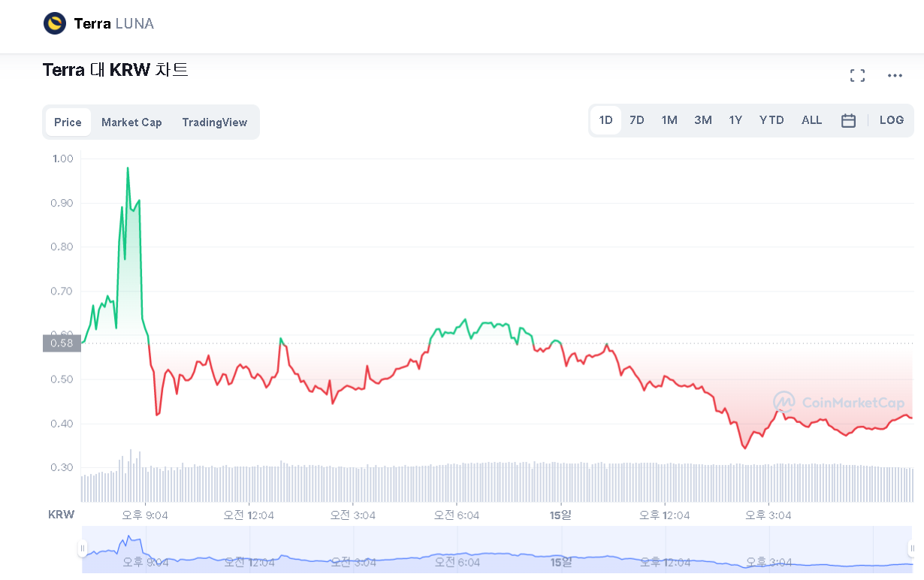Toggle the LOG scale button
This screenshot has height=580, width=924.
pos(892,120)
